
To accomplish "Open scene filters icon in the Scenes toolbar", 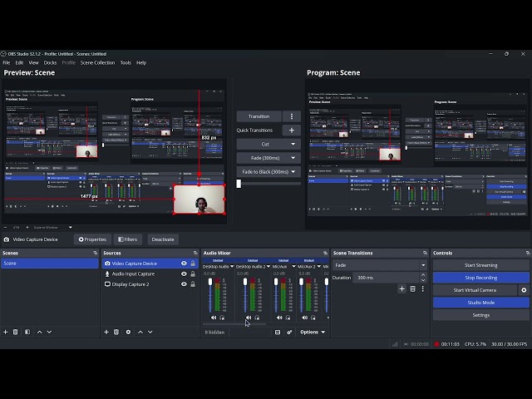I will pos(27,332).
